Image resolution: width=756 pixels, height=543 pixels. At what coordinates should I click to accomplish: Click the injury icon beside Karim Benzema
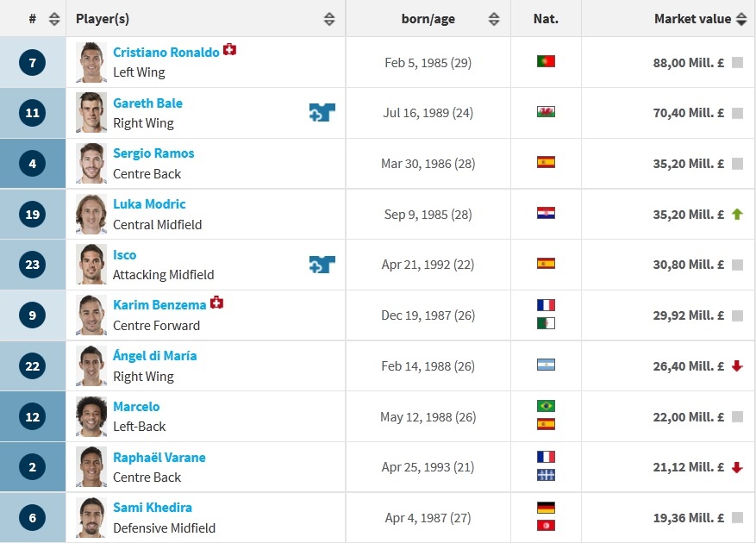[x=217, y=303]
